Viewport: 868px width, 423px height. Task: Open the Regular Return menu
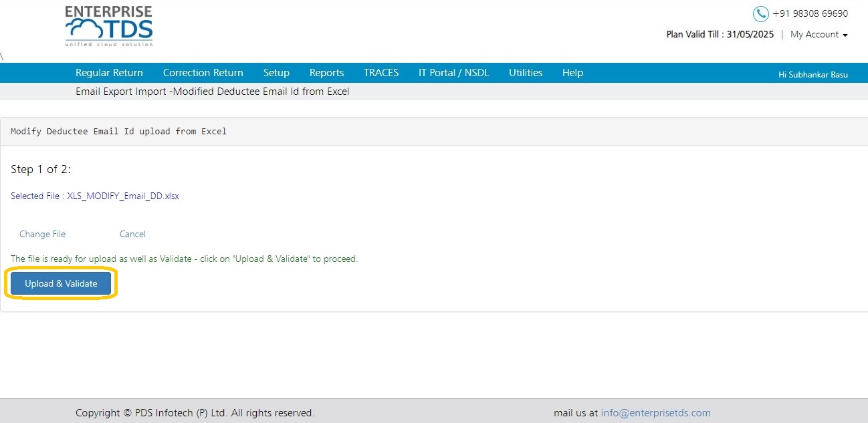[x=109, y=73]
